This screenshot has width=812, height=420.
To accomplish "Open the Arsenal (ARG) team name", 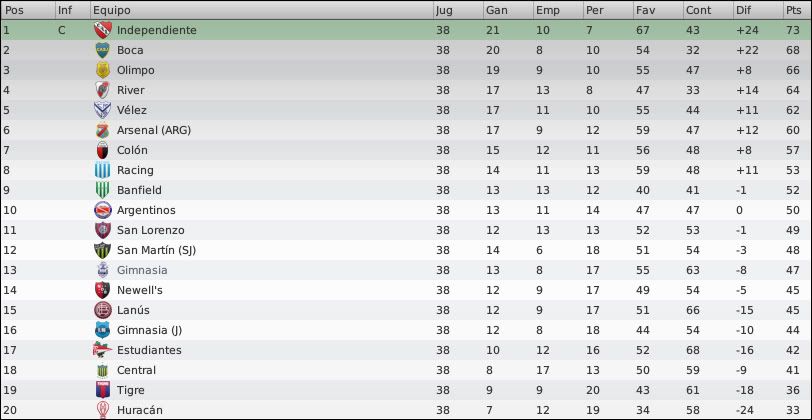I will pyautogui.click(x=154, y=131).
